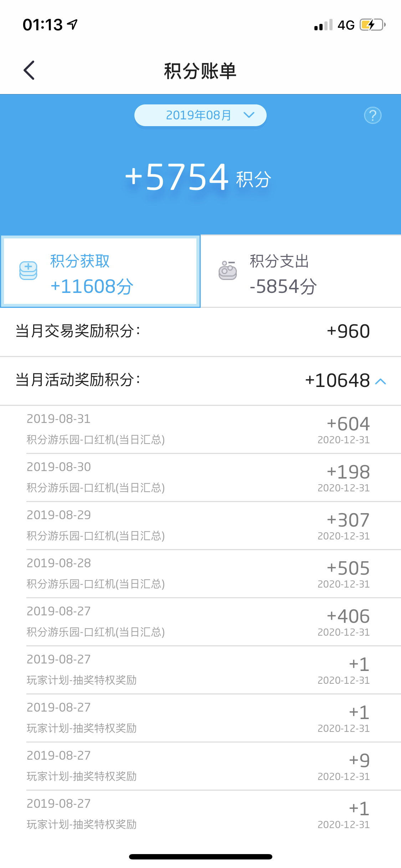Screen dimensions: 401x868
Task: Click the chevron beside 2019年08月
Action: [x=249, y=115]
